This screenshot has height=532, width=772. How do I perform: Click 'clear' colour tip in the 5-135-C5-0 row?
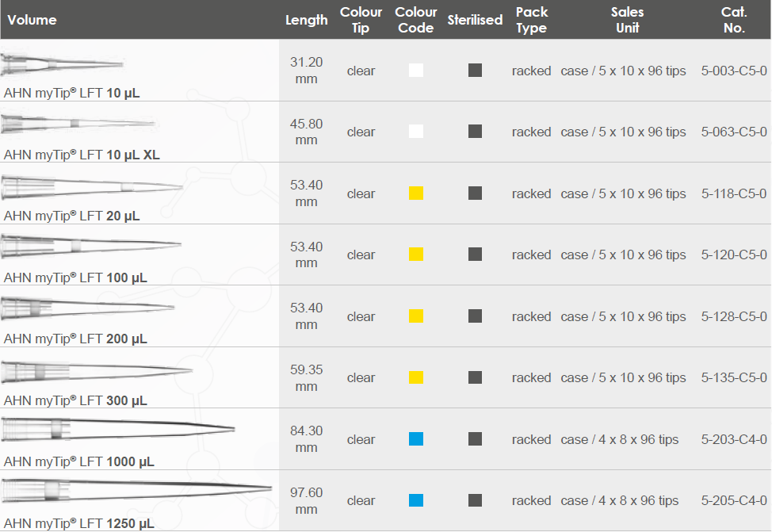(x=361, y=378)
